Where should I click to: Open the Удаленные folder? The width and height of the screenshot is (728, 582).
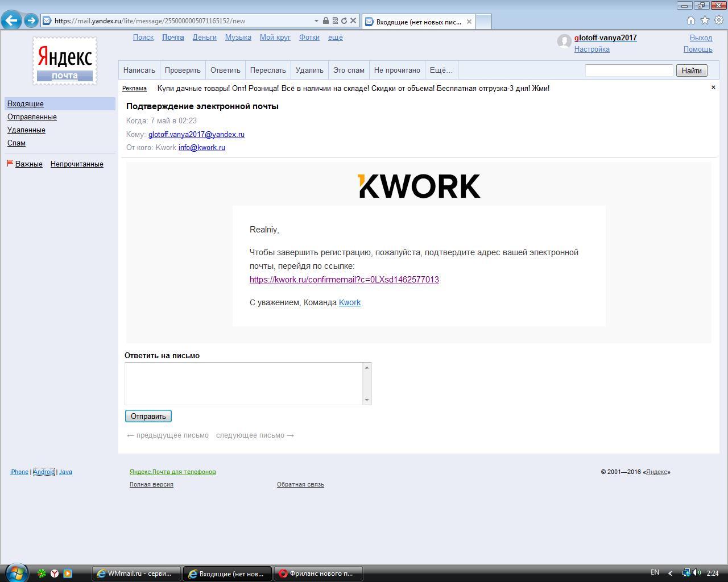(26, 130)
